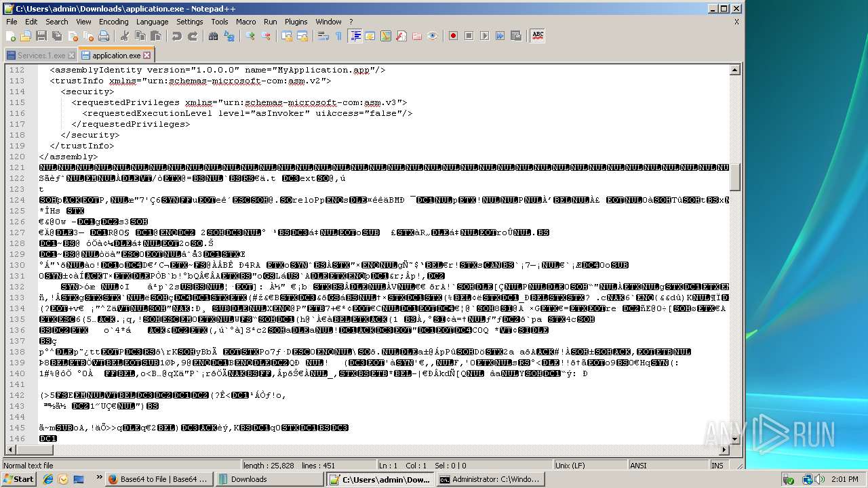Click the INS status indicator
The height and width of the screenshot is (488, 868).
(x=717, y=466)
